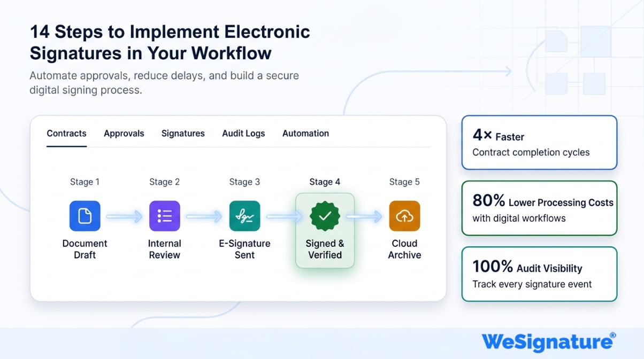Open the 80% Lower Processing Costs card
The width and height of the screenshot is (644, 359).
coord(539,208)
